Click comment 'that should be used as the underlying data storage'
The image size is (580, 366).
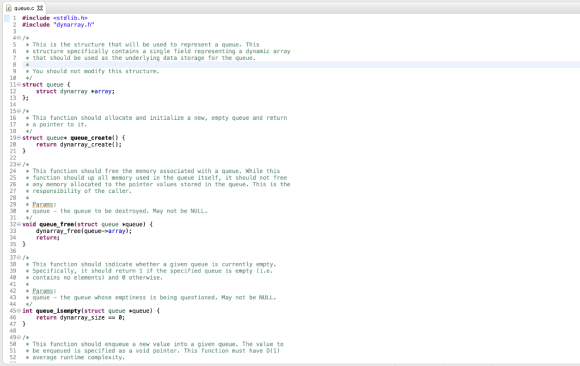click(118, 58)
